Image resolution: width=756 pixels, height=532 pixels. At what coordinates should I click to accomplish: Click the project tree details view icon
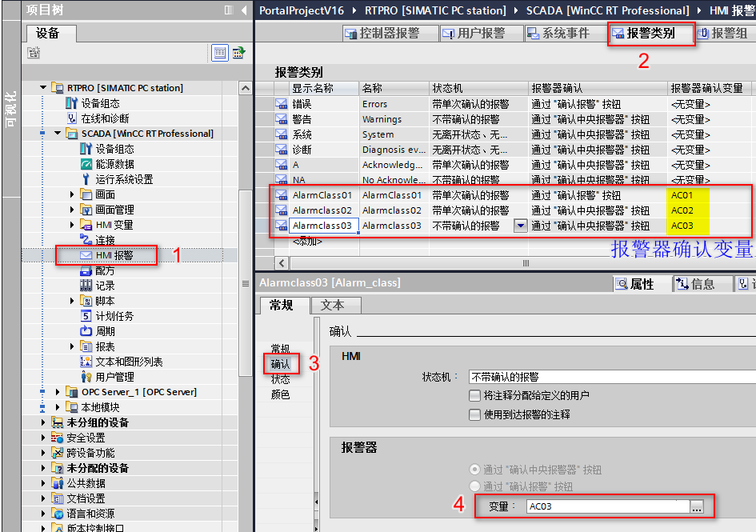point(220,53)
